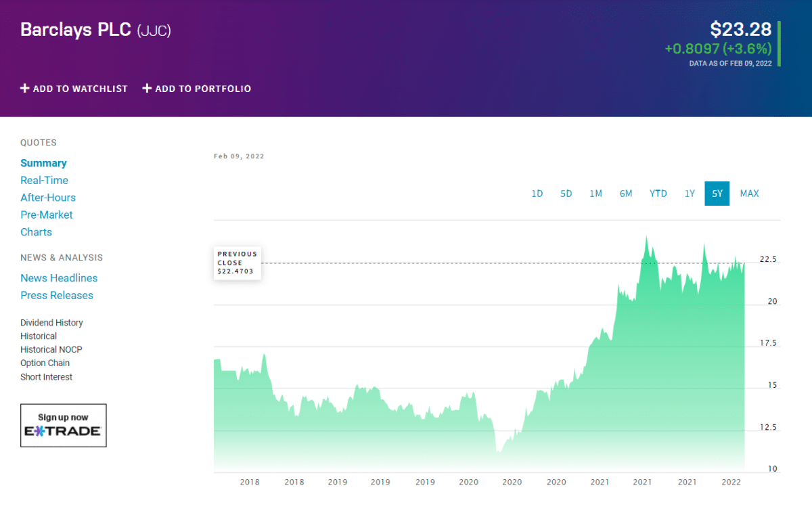The width and height of the screenshot is (812, 513).
Task: Show the YTD chart range
Action: click(x=658, y=194)
